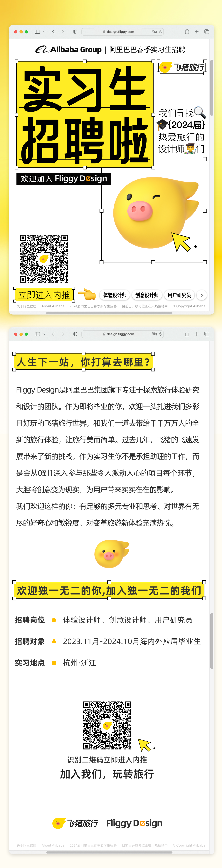This screenshot has height=868, width=222.
Task: Click the vertical scrollbar thumb in the bottom browser window
Action: pyautogui.click(x=212, y=641)
